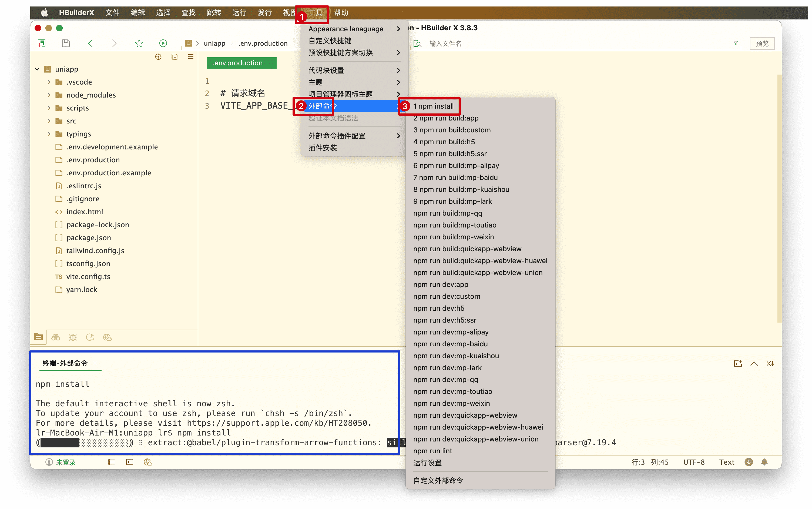Select the project explorer icon at sidebar bottom
Screen dimensions: 812x509
38,337
